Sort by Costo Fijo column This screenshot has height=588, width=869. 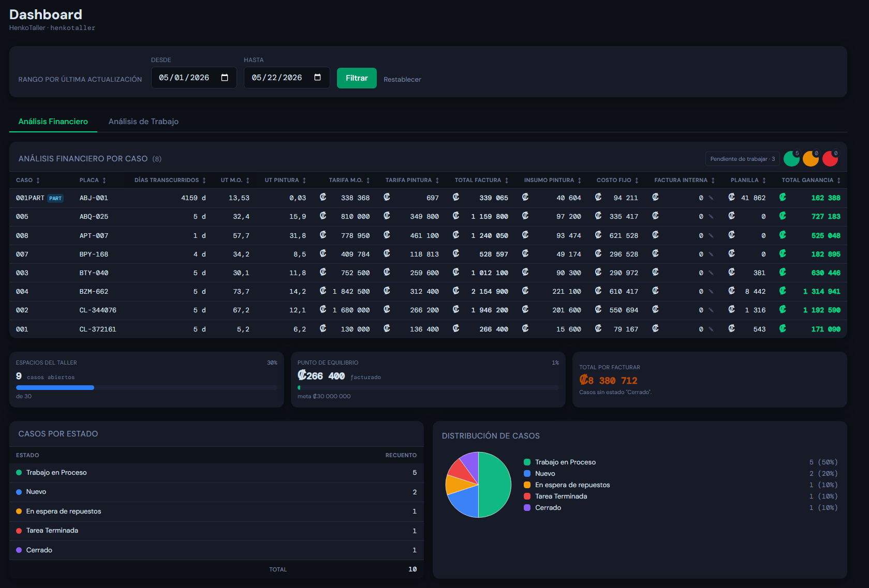pyautogui.click(x=617, y=180)
